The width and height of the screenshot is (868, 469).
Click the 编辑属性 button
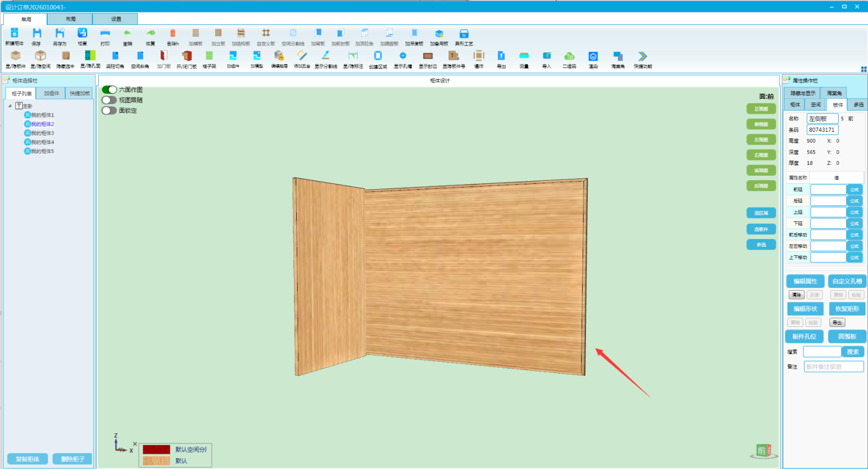[805, 281]
